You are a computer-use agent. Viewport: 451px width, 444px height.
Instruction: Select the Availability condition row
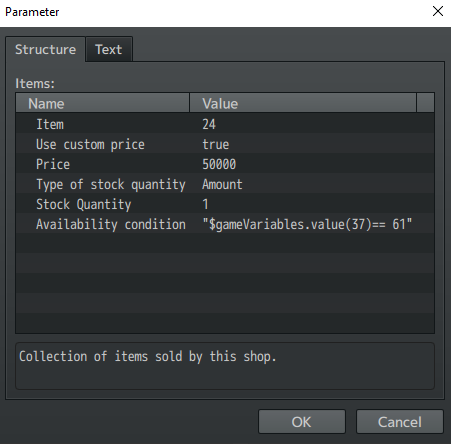pyautogui.click(x=225, y=224)
